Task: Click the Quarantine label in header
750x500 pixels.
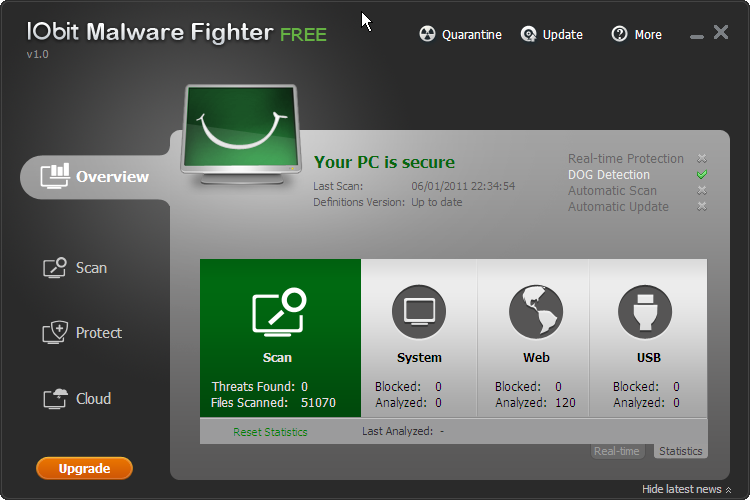Action: tap(472, 34)
